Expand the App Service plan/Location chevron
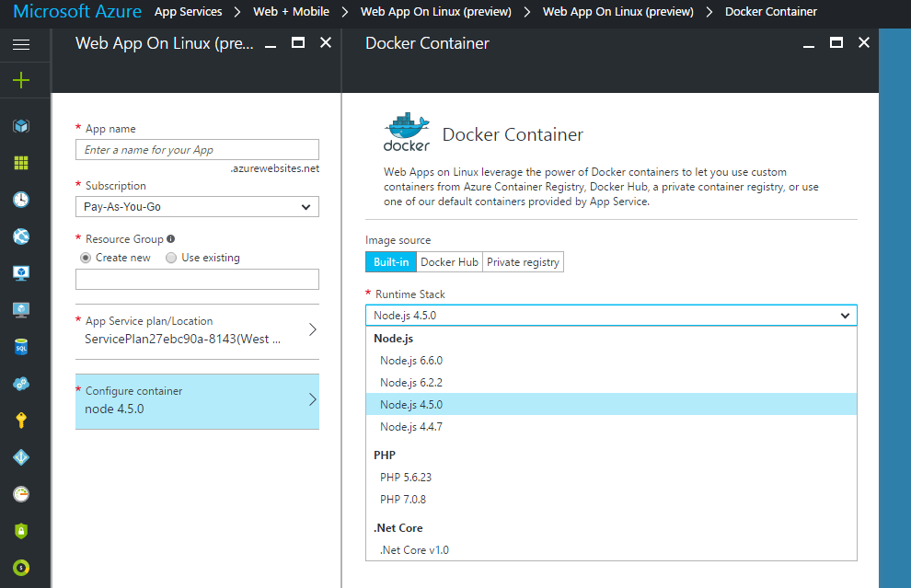The width and height of the screenshot is (911, 588). coord(312,329)
